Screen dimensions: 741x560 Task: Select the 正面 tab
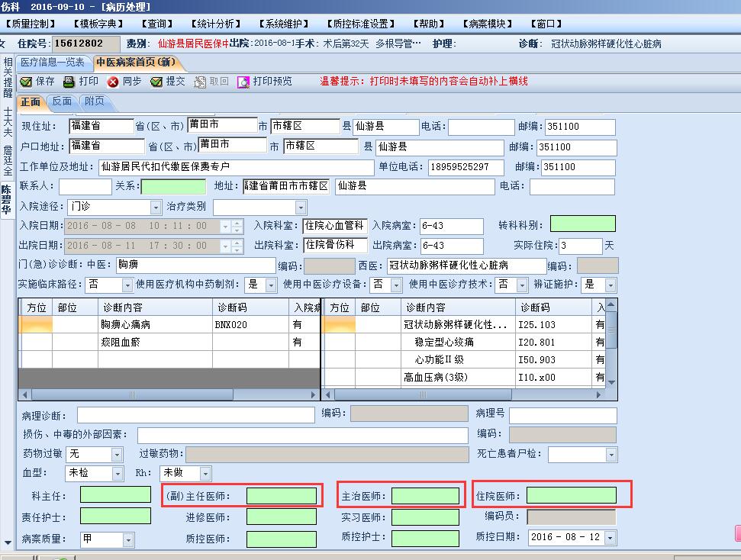[x=31, y=101]
